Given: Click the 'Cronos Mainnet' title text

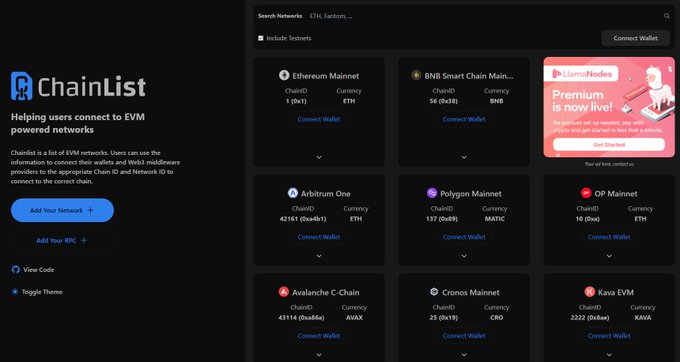Looking at the screenshot, I should (x=471, y=293).
